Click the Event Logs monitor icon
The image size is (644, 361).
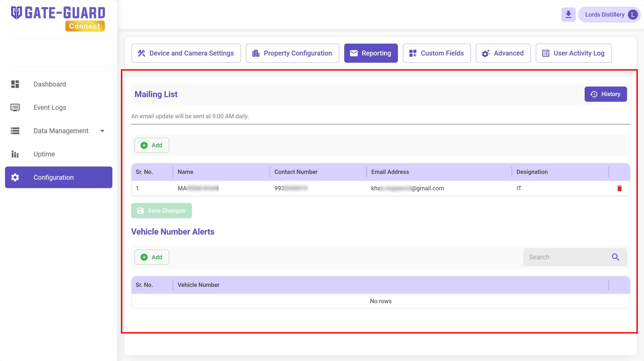pos(15,107)
